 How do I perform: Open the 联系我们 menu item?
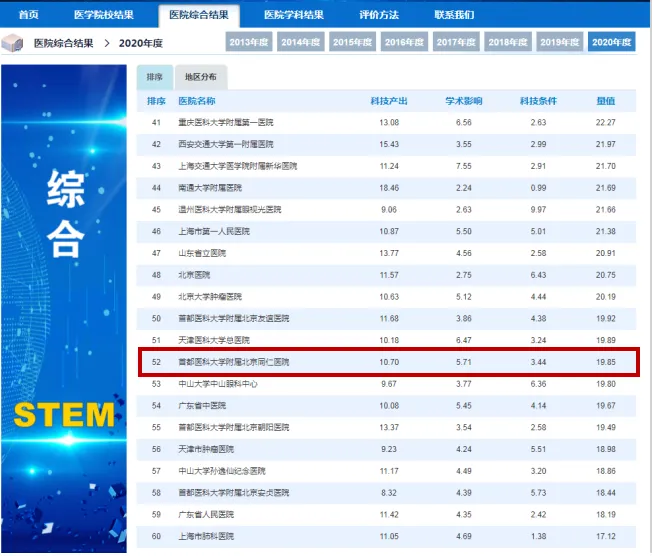click(454, 15)
